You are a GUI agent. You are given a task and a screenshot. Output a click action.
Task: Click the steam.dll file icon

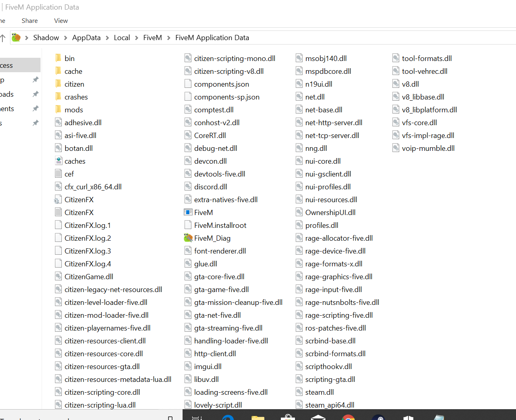pyautogui.click(x=299, y=392)
